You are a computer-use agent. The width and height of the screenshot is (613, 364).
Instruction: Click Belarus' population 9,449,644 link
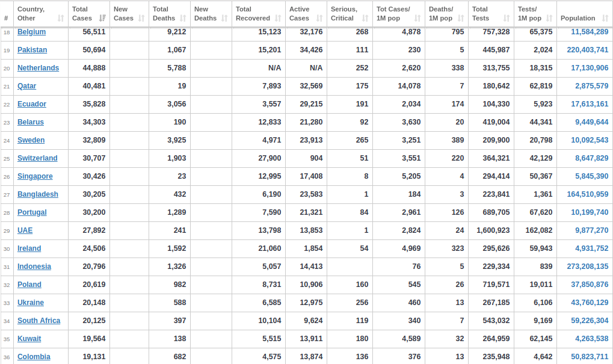point(591,122)
